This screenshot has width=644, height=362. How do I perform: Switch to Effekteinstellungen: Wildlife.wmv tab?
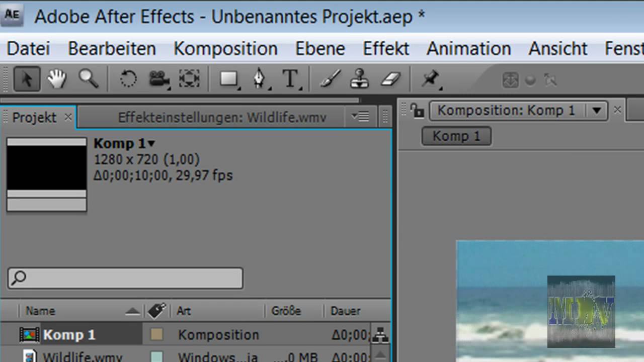coord(222,118)
